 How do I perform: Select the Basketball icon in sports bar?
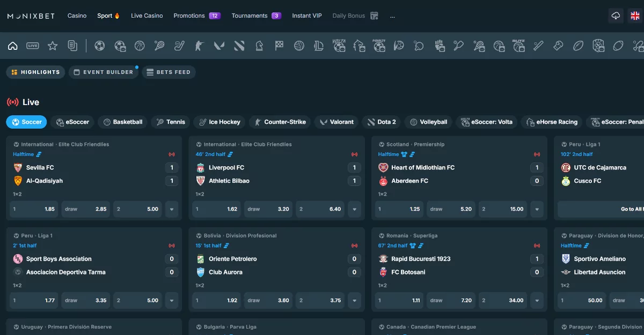tap(140, 46)
